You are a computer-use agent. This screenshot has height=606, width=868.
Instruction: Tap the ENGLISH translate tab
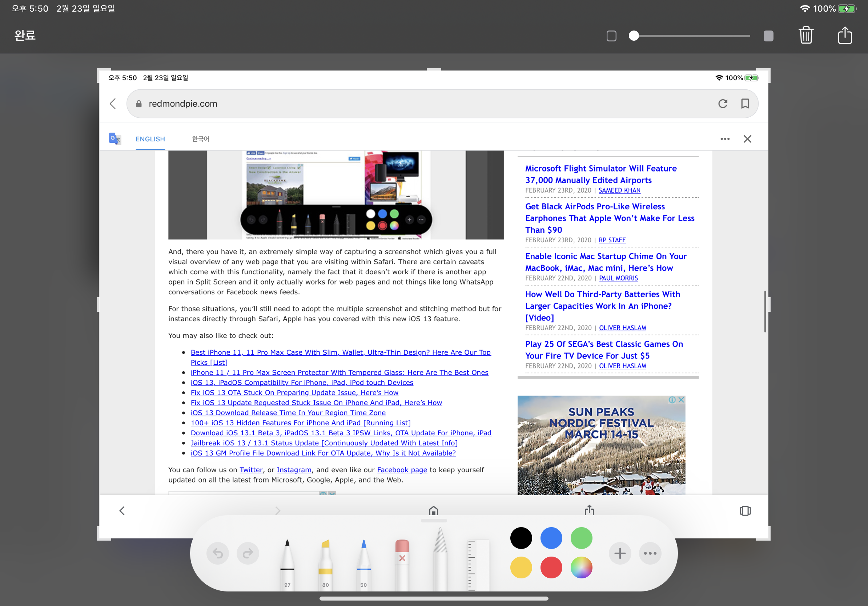(150, 139)
